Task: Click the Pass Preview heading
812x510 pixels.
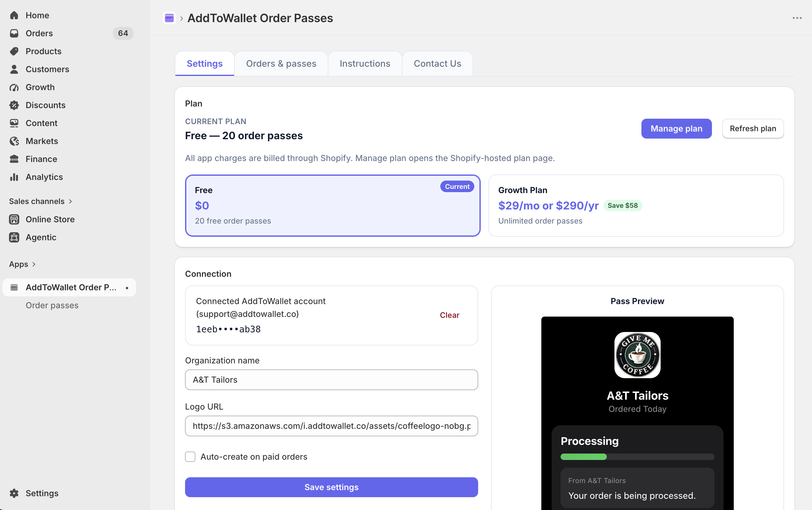Action: pyautogui.click(x=637, y=301)
